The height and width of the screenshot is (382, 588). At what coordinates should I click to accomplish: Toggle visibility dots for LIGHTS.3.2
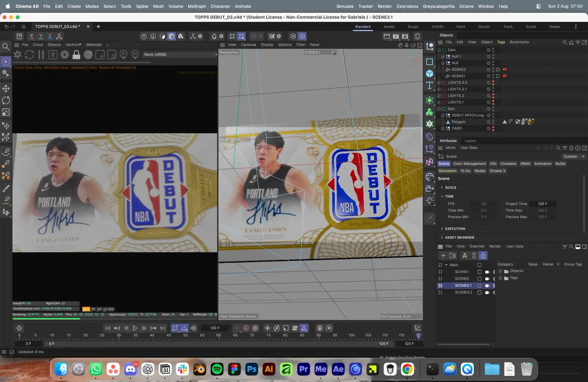point(493,83)
